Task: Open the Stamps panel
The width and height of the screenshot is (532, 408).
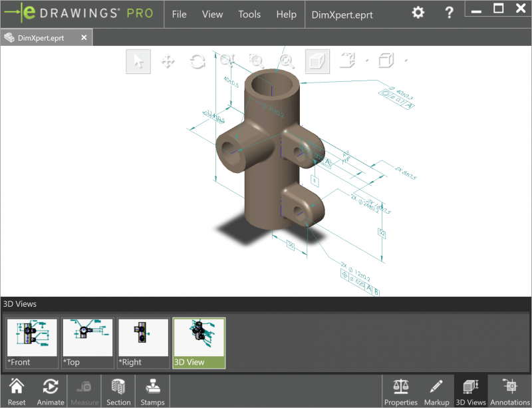Action: [152, 391]
